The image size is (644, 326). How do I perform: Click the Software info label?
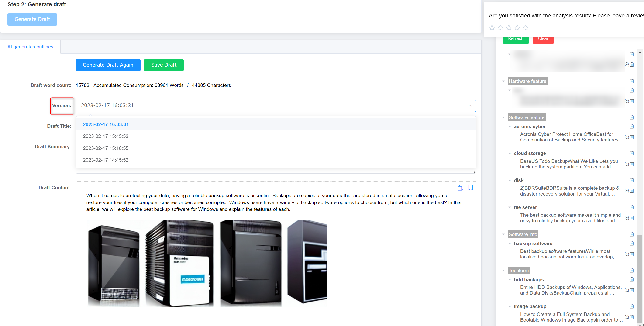[523, 234]
